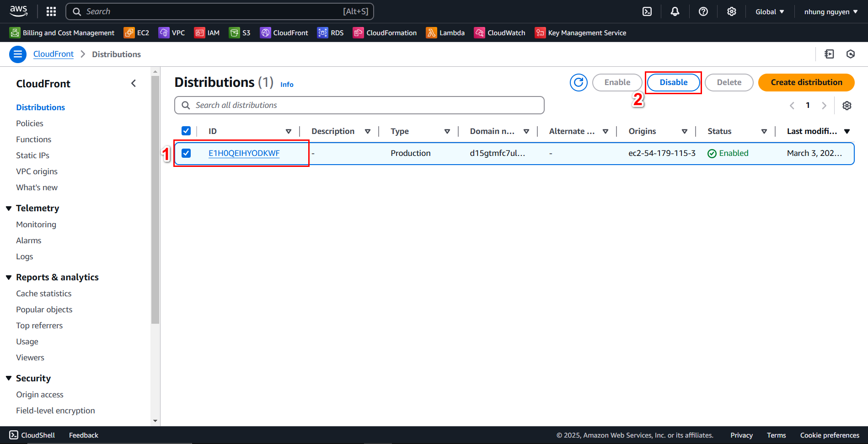868x444 pixels.
Task: Open the Lambda shortcut in favorites bar
Action: [445, 33]
